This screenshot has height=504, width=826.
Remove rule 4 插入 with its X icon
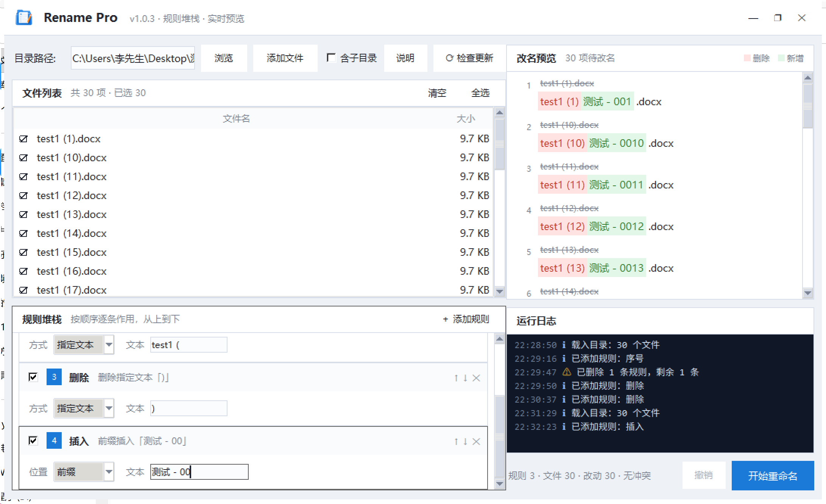click(476, 441)
